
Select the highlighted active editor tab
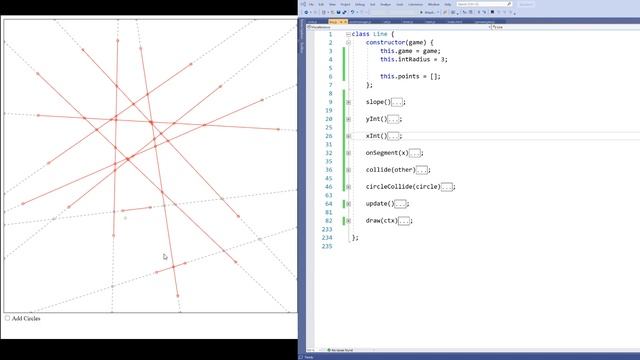(x=338, y=22)
